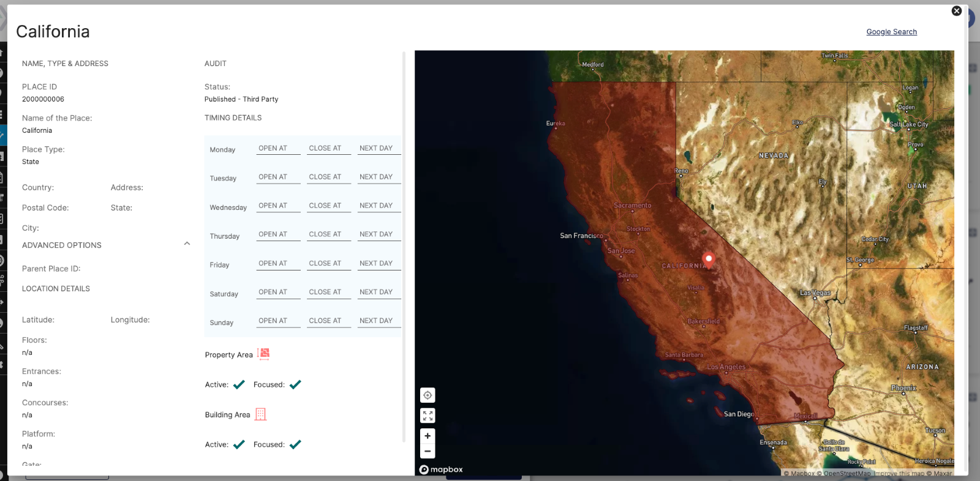
Task: Click the Mapbox logo
Action: point(441,469)
